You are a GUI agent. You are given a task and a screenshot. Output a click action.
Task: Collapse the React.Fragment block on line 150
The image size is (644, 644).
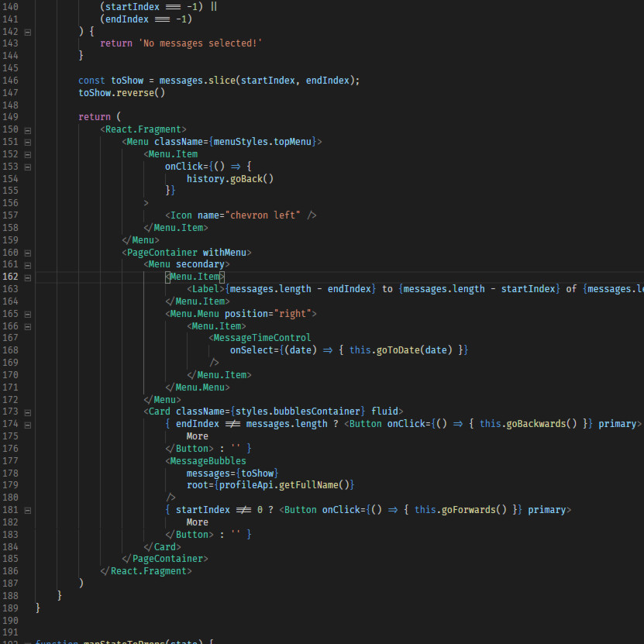click(x=28, y=130)
